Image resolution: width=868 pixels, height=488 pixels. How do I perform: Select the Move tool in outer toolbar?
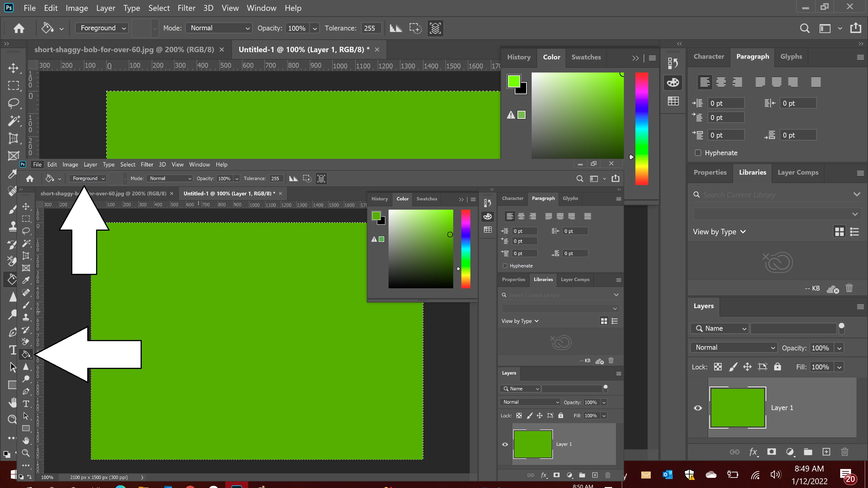(14, 68)
